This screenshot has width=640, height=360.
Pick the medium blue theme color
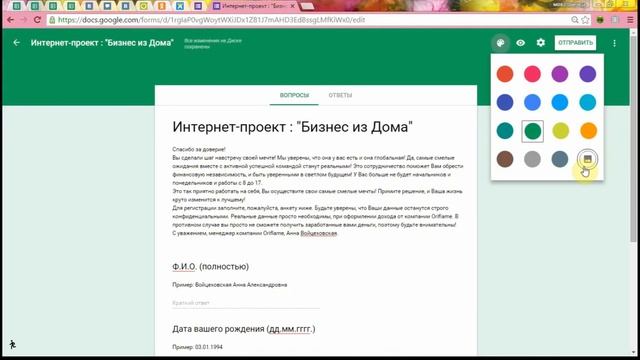click(x=532, y=102)
